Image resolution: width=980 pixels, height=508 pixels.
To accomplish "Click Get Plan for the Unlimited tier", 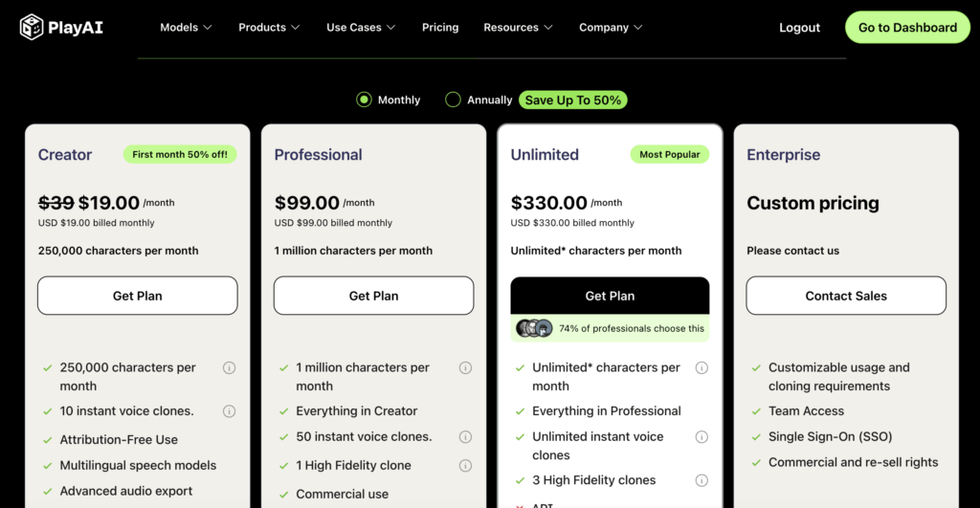I will click(x=610, y=296).
